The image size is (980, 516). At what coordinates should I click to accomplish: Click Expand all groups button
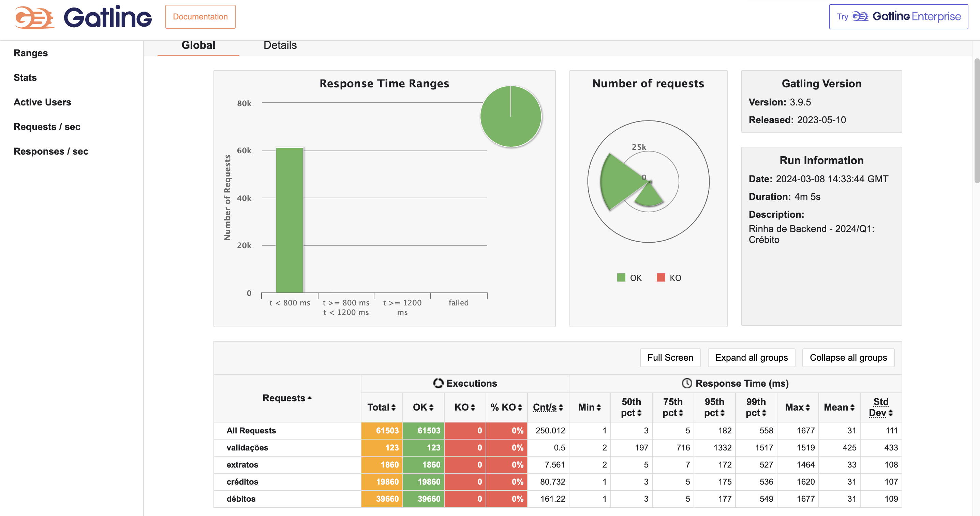[x=751, y=358]
